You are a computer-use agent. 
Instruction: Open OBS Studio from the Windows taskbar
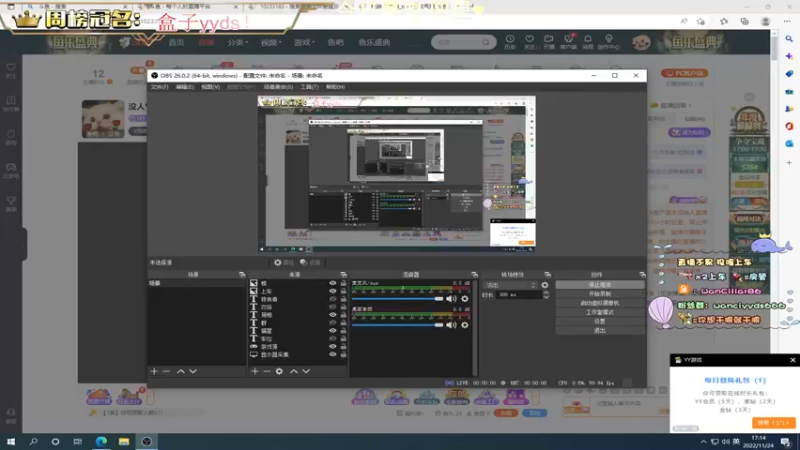146,441
